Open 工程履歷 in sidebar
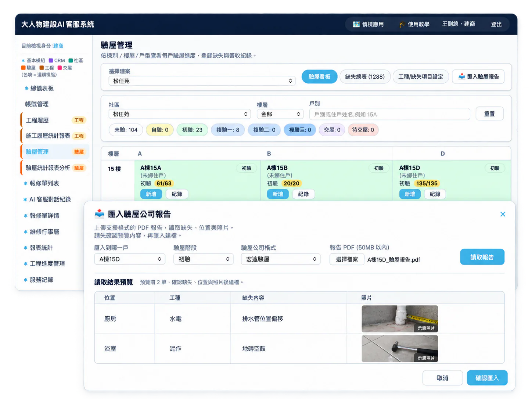This screenshot has width=532, height=399. coord(55,120)
